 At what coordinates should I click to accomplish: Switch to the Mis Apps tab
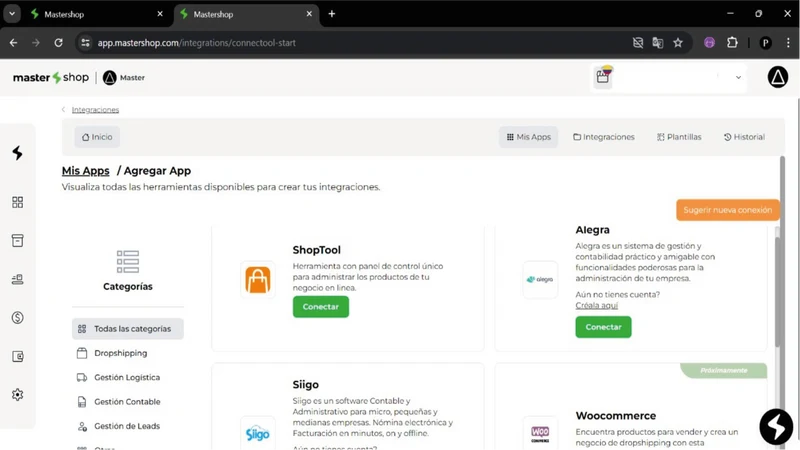pos(528,137)
